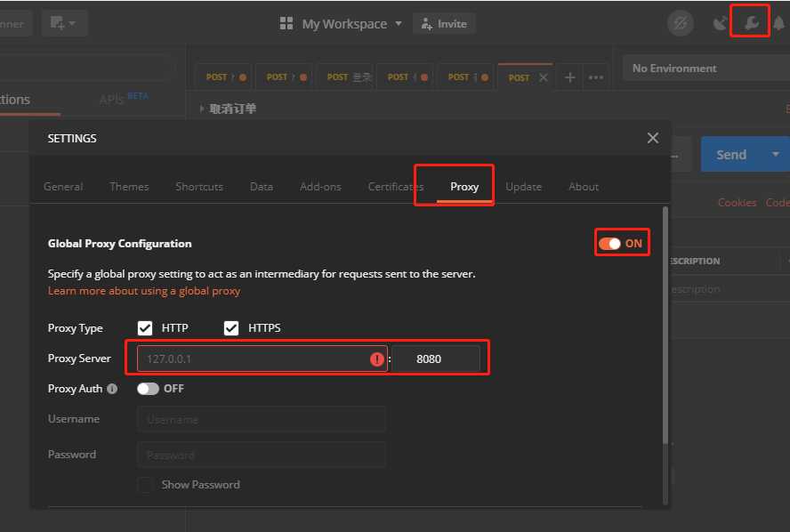Open settings via the wrench icon
Viewport: 790px width, 532px height.
click(x=752, y=22)
